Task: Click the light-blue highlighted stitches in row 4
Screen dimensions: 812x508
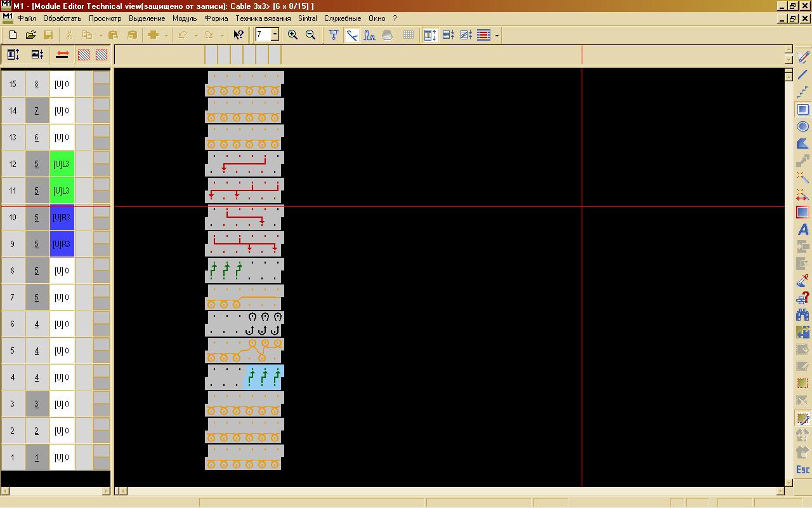Action: coord(263,377)
